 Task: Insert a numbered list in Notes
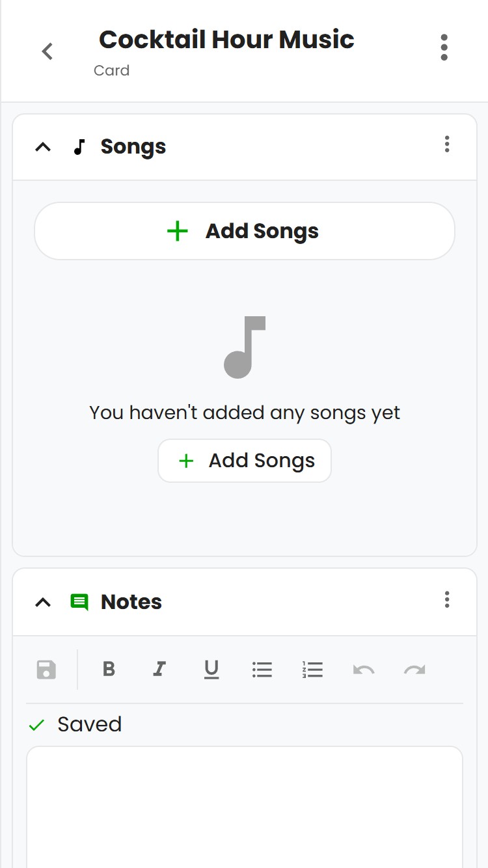[313, 670]
